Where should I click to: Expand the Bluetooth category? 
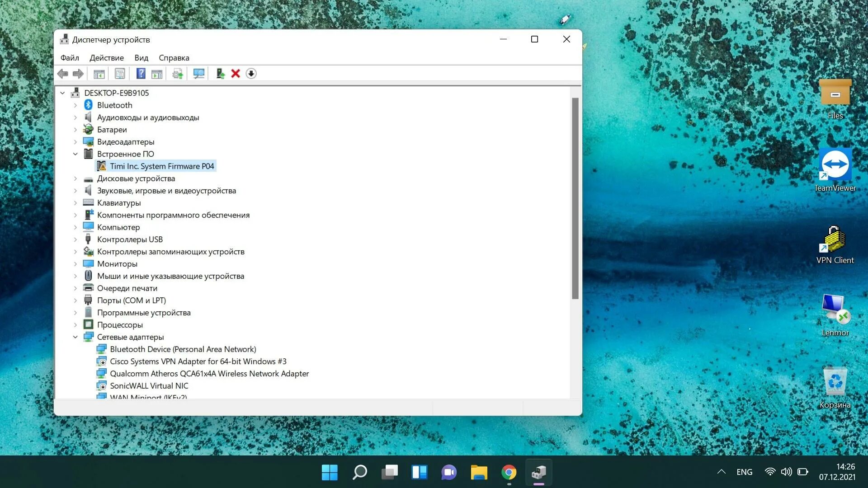coord(75,105)
